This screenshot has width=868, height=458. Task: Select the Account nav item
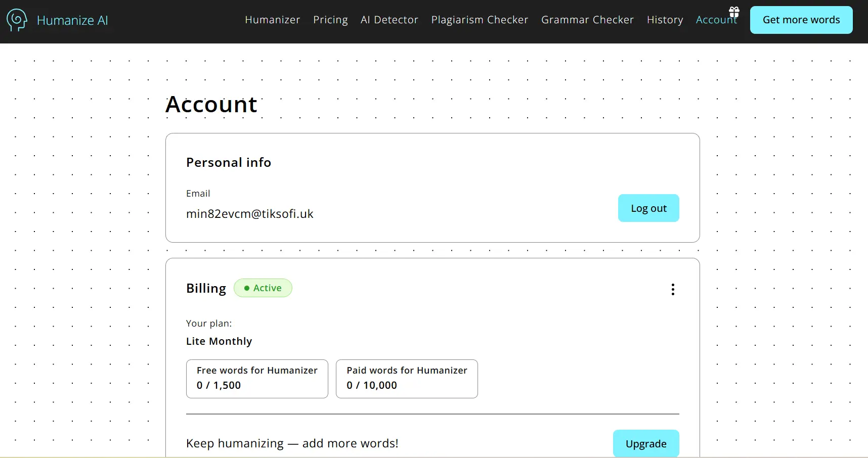pyautogui.click(x=716, y=20)
